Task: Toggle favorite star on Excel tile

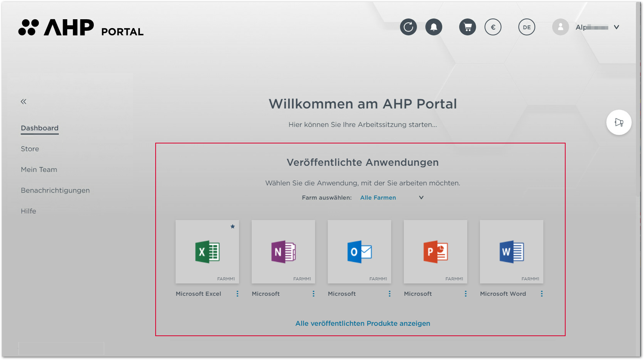Action: tap(232, 227)
